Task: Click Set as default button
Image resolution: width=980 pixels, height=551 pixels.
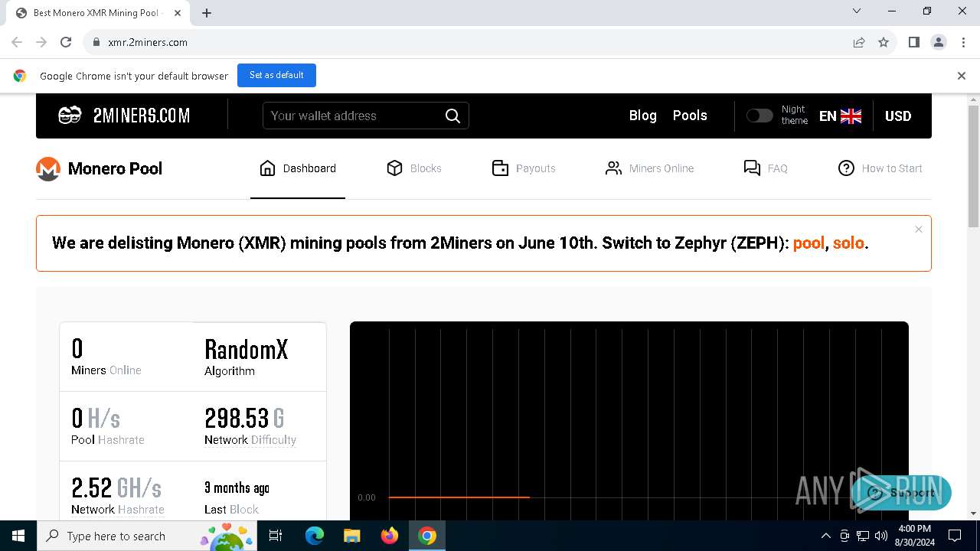Action: pyautogui.click(x=276, y=75)
